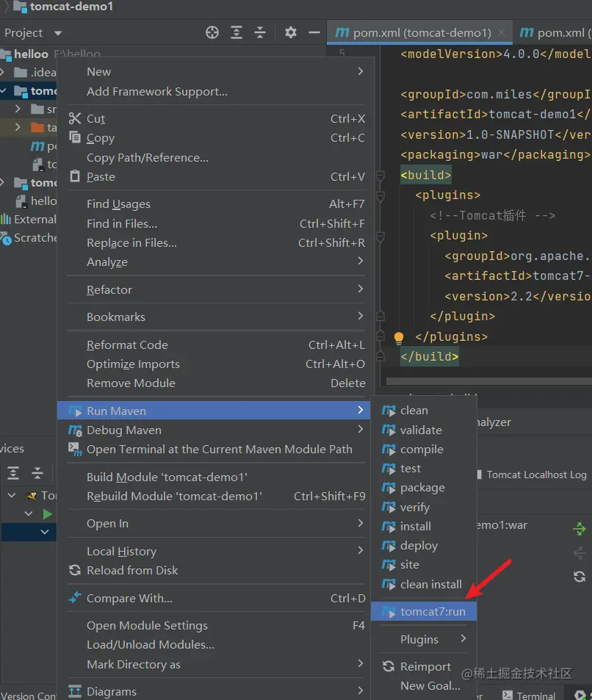Click the yellow intention lightbulb in editor
Image resolution: width=592 pixels, height=700 pixels.
click(x=399, y=337)
